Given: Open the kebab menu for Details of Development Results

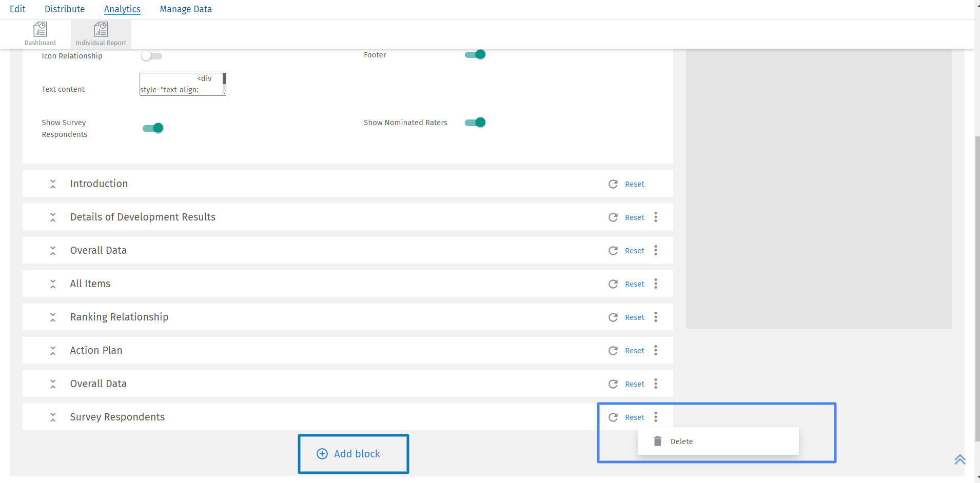Looking at the screenshot, I should click(x=655, y=217).
